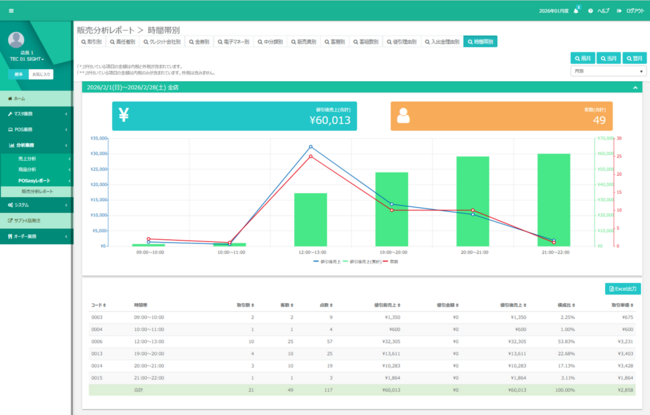650x415 pixels.
Task: Click the yen symbol sales card
Action: (123, 115)
